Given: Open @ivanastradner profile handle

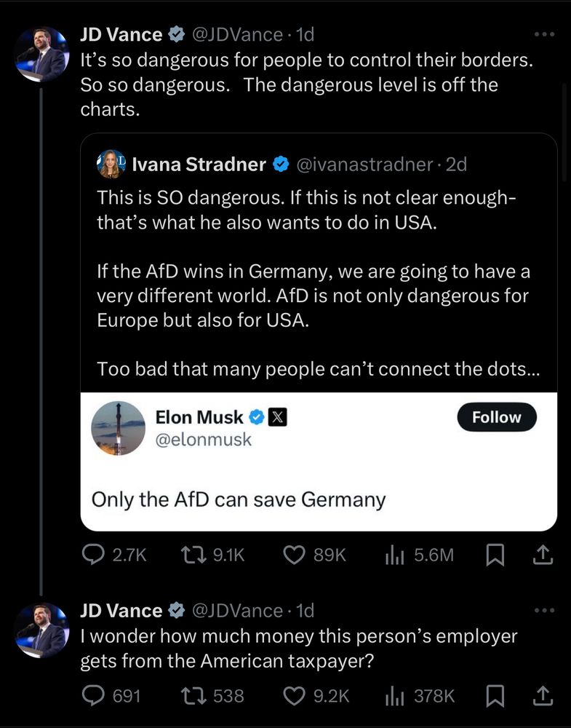Looking at the screenshot, I should (x=364, y=164).
